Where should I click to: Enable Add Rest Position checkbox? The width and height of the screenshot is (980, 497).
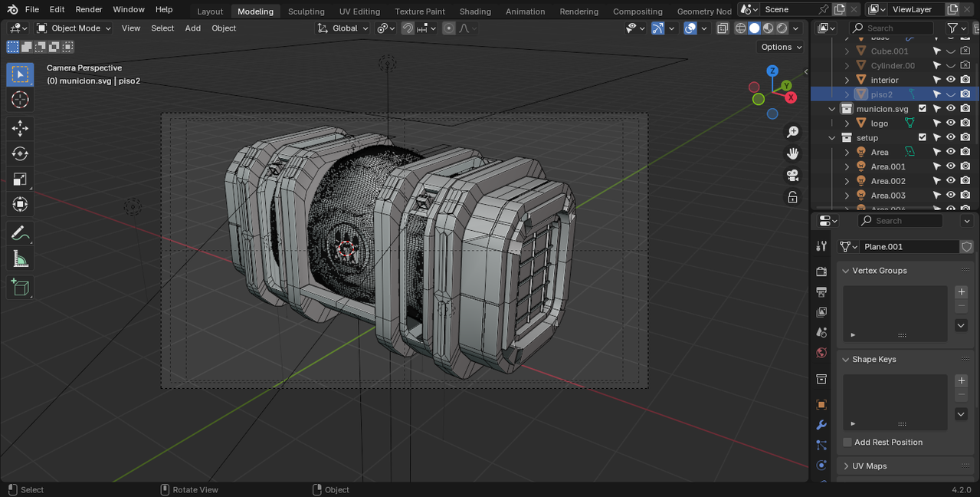[x=847, y=443]
